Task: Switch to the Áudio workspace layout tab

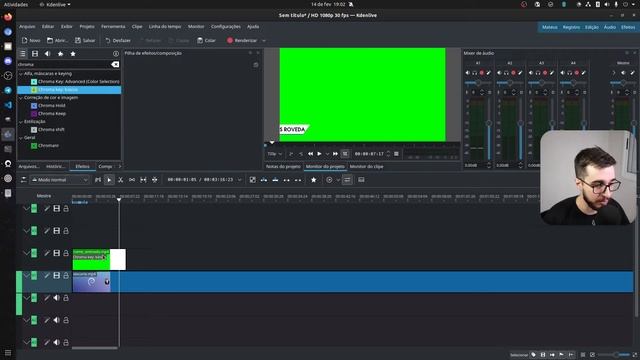Action: click(610, 27)
